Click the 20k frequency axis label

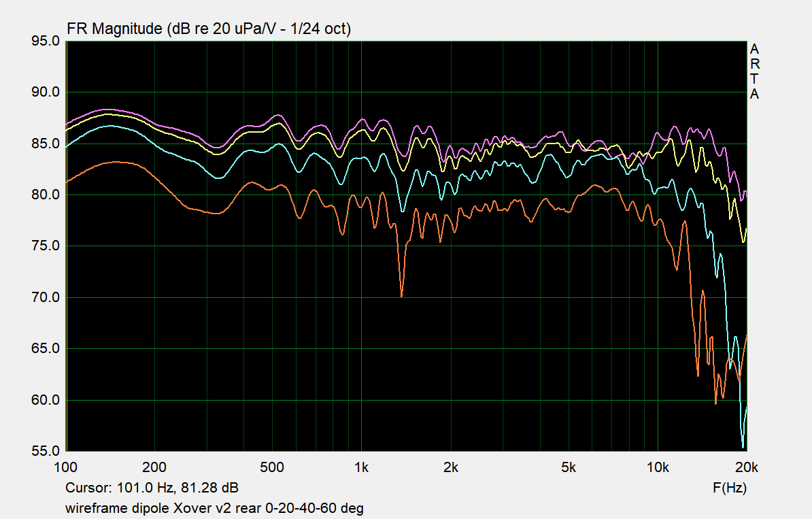coord(747,467)
